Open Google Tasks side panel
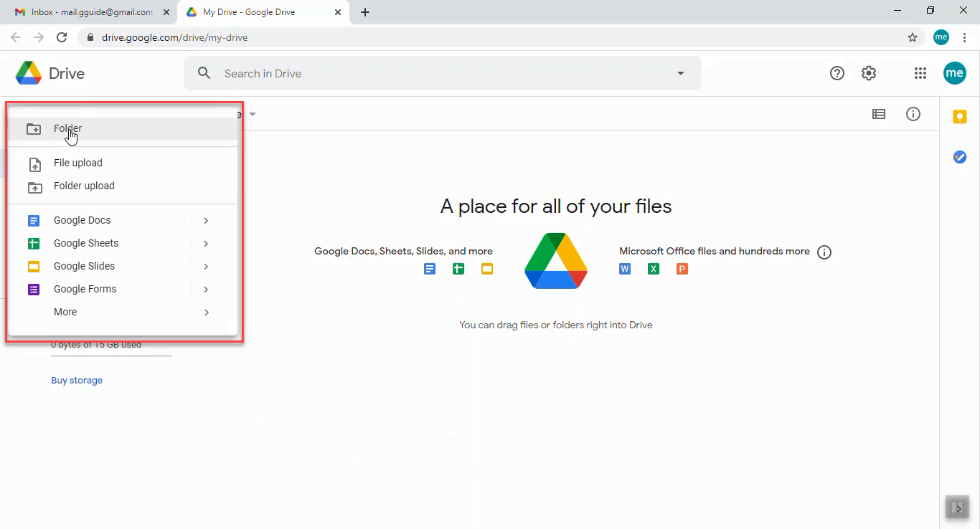This screenshot has height=529, width=980. [960, 157]
